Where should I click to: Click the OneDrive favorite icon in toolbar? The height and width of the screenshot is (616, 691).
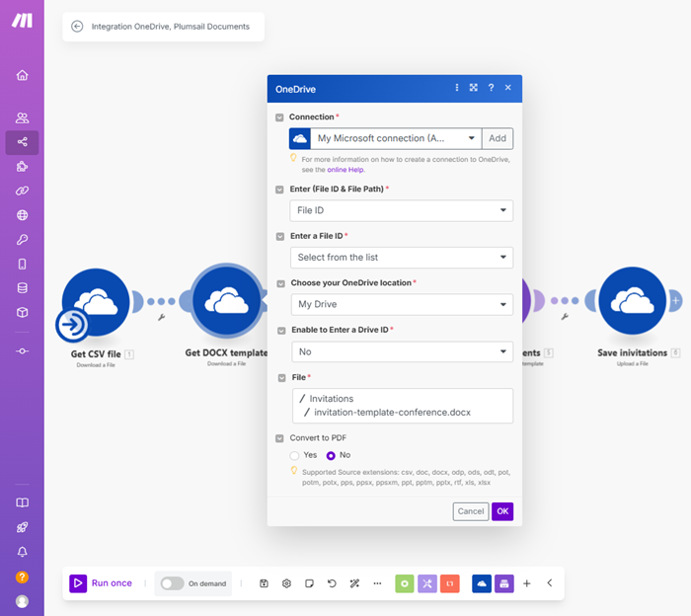[482, 583]
